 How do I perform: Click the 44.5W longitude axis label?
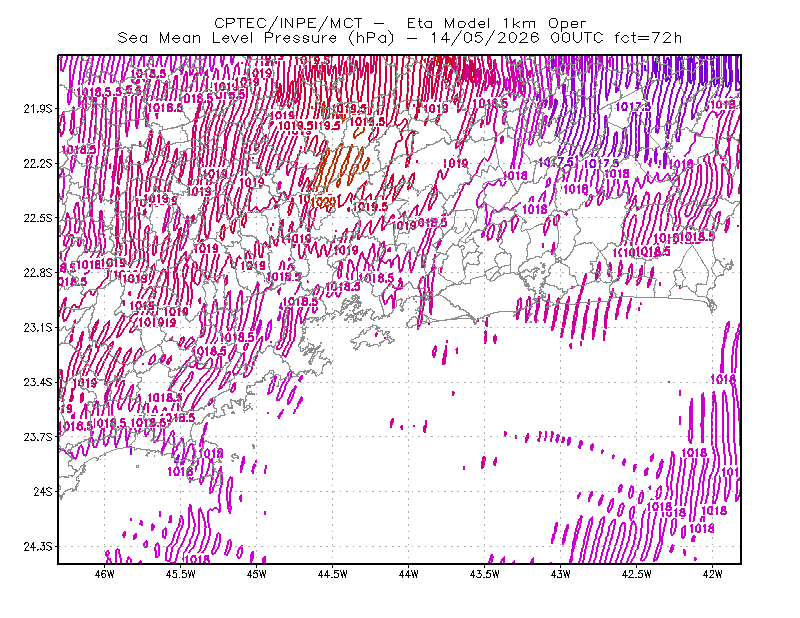pyautogui.click(x=333, y=574)
